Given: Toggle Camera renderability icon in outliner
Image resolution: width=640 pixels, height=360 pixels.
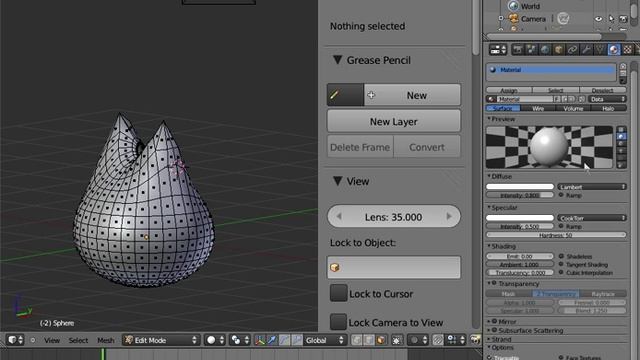Looking at the screenshot, I should click(623, 19).
